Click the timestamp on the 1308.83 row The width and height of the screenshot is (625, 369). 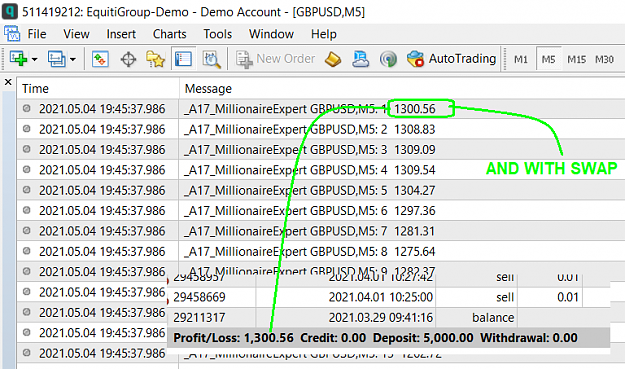point(102,129)
